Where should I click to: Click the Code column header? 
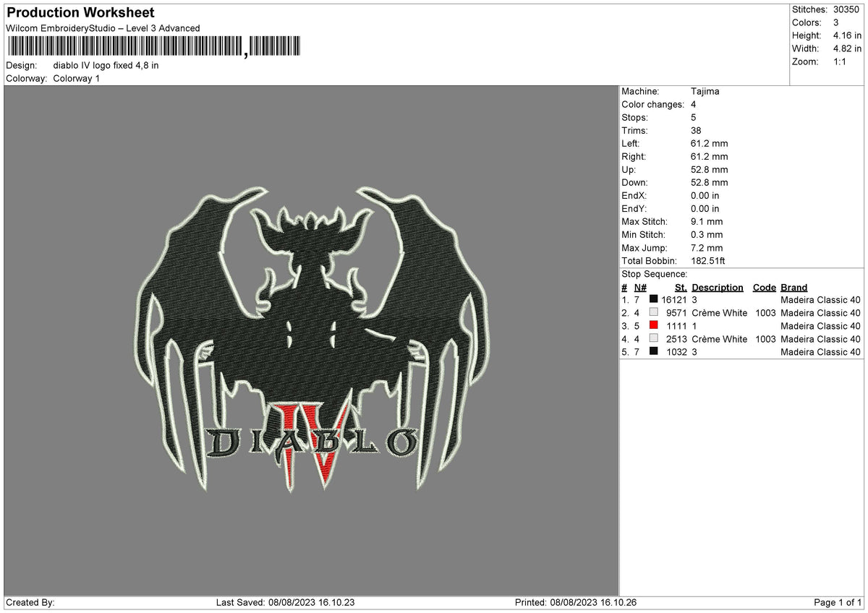(764, 287)
